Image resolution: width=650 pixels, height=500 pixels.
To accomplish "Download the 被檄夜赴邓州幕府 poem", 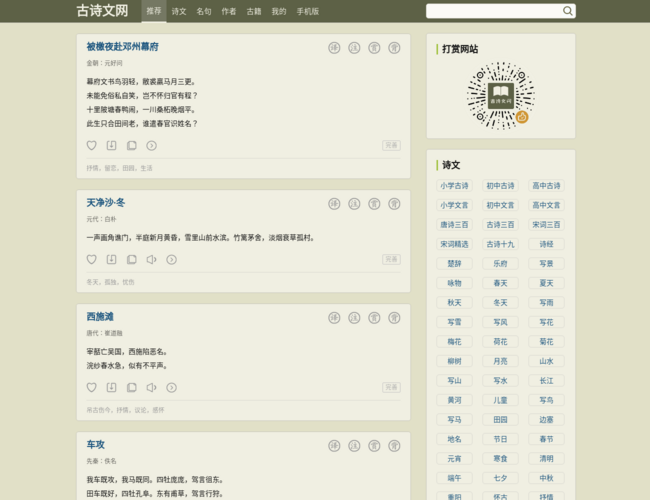I will coord(112,146).
